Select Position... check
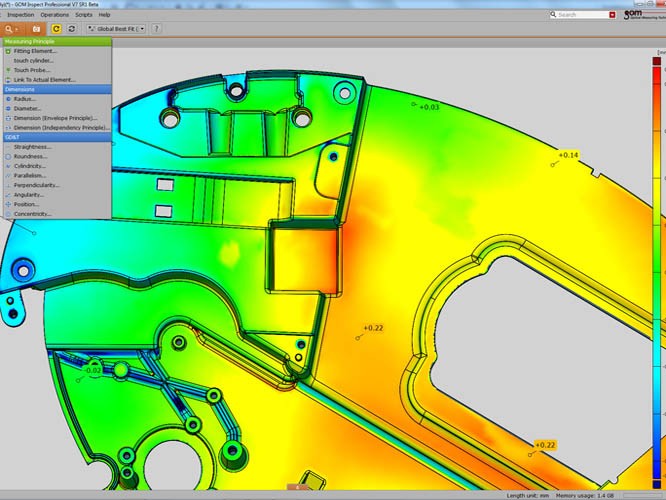Screen dimensions: 666x500 coord(57,204)
